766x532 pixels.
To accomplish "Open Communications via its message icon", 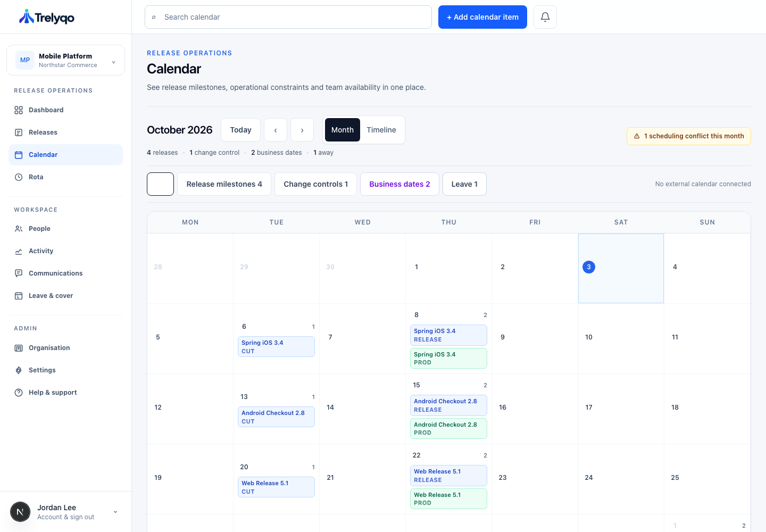I will 19,273.
